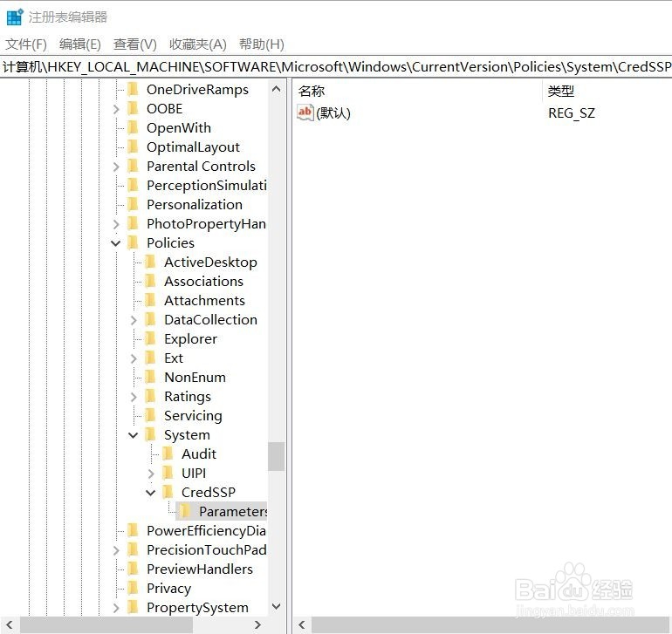Viewport: 672px width, 634px height.
Task: Click the Parental Controls folder icon
Action: click(x=134, y=166)
